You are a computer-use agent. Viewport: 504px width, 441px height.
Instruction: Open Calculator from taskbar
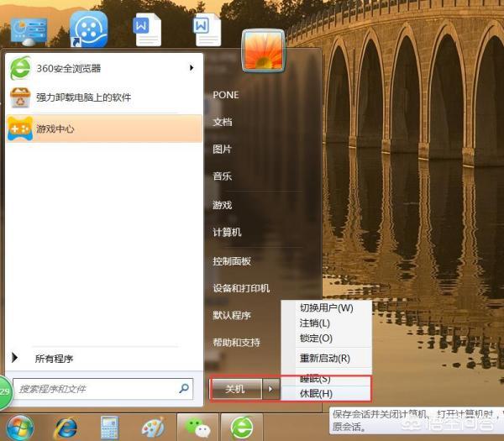[109, 428]
